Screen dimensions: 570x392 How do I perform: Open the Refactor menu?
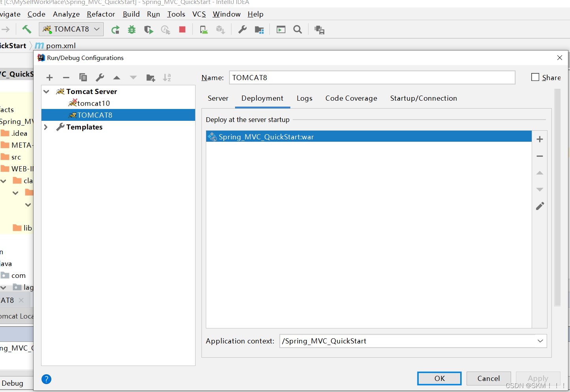click(101, 14)
